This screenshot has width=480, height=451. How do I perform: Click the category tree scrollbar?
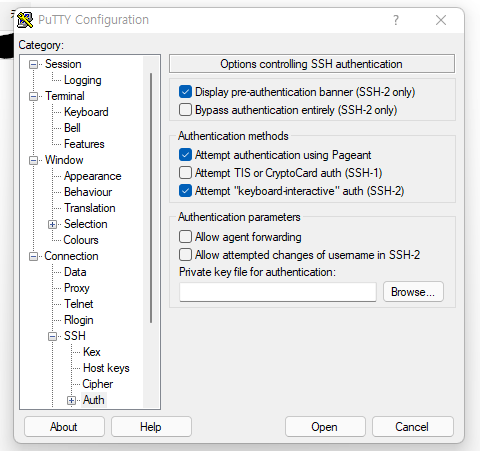(151, 198)
